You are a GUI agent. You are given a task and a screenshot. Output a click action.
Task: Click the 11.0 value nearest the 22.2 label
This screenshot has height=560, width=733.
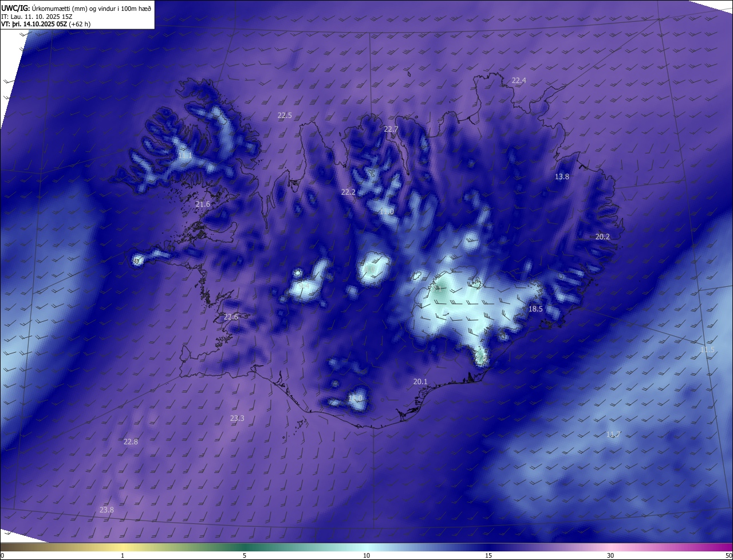click(387, 212)
